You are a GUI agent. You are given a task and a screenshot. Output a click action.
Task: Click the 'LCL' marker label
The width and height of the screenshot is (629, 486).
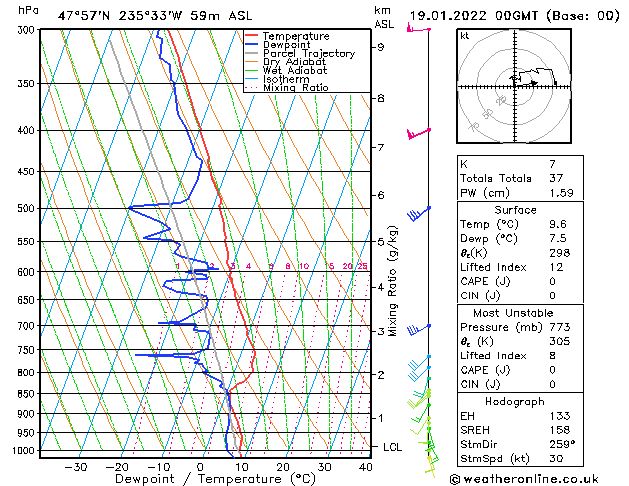tap(392, 447)
